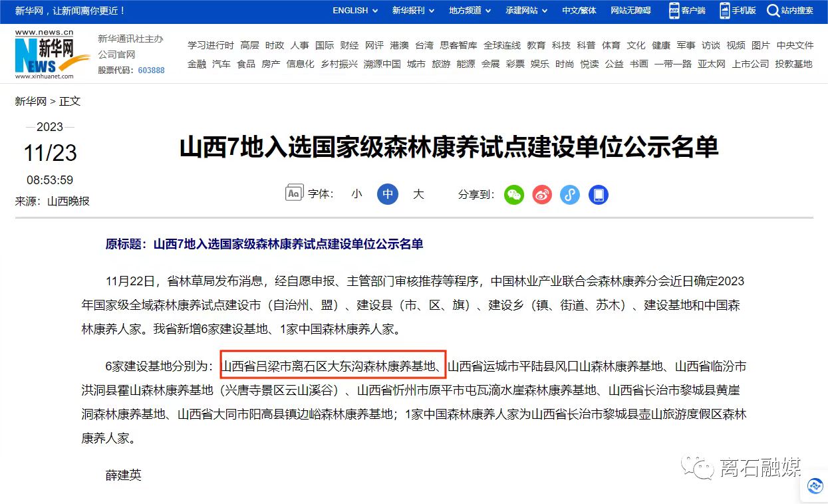
Task: Click the font size Aa icon
Action: coord(294,193)
